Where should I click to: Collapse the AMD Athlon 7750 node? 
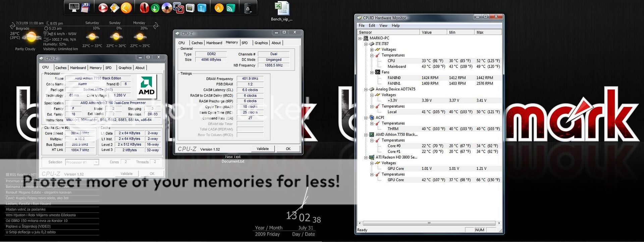pyautogui.click(x=366, y=135)
